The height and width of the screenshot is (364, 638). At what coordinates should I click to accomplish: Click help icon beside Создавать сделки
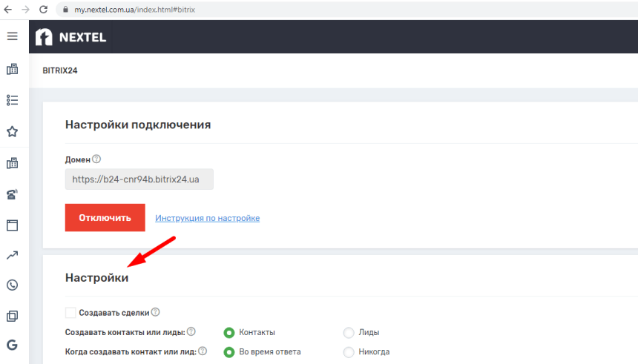point(156,313)
